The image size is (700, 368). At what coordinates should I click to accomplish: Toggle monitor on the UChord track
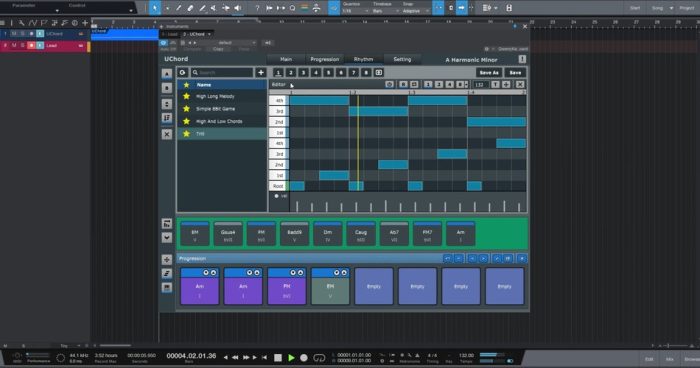tap(40, 33)
